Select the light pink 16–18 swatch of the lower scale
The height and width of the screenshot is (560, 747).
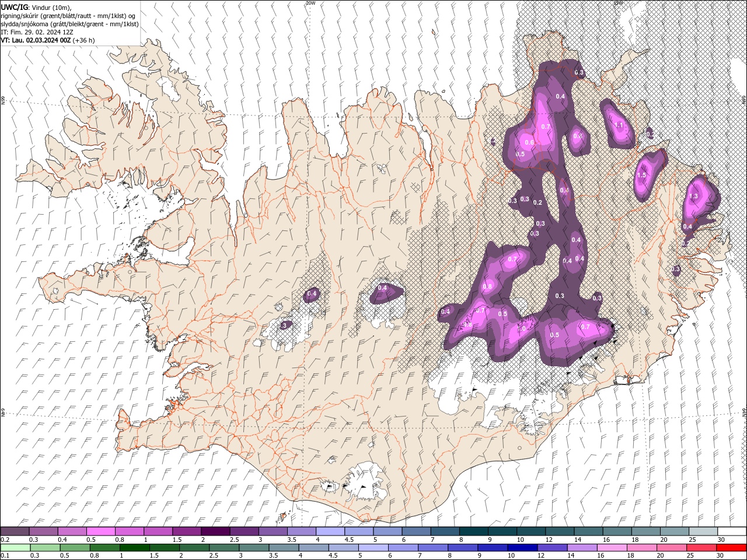coord(612,548)
